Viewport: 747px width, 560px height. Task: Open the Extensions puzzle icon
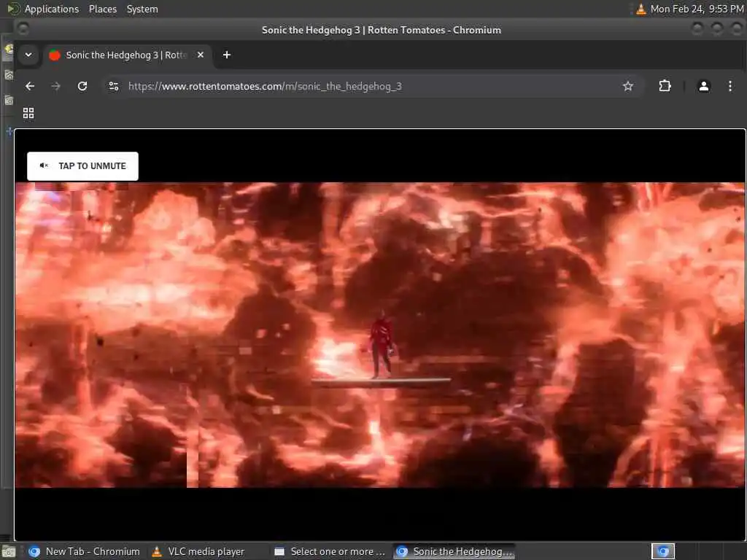pos(665,86)
